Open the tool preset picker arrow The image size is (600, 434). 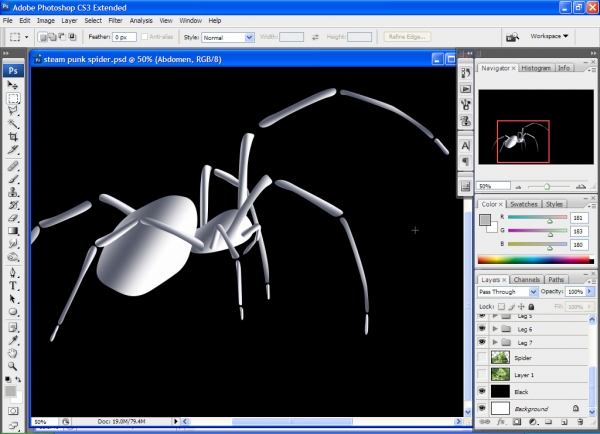point(26,37)
